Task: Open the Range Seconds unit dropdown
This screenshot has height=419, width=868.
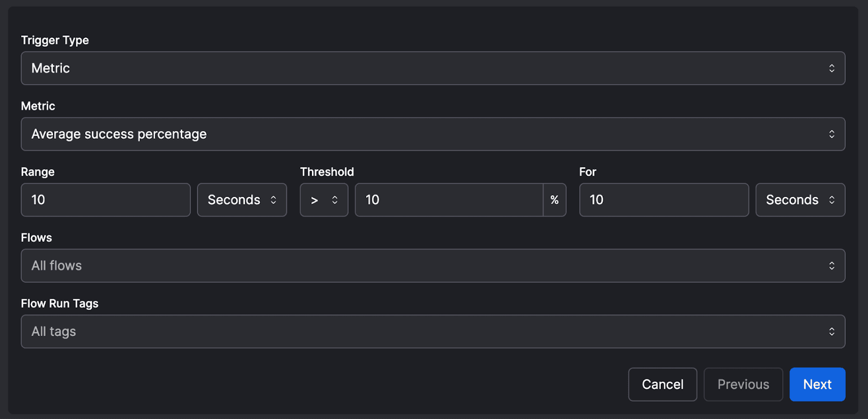Action: [x=242, y=200]
